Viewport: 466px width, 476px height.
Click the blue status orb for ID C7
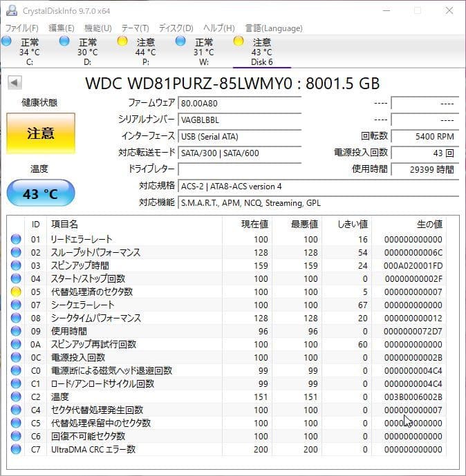point(16,449)
